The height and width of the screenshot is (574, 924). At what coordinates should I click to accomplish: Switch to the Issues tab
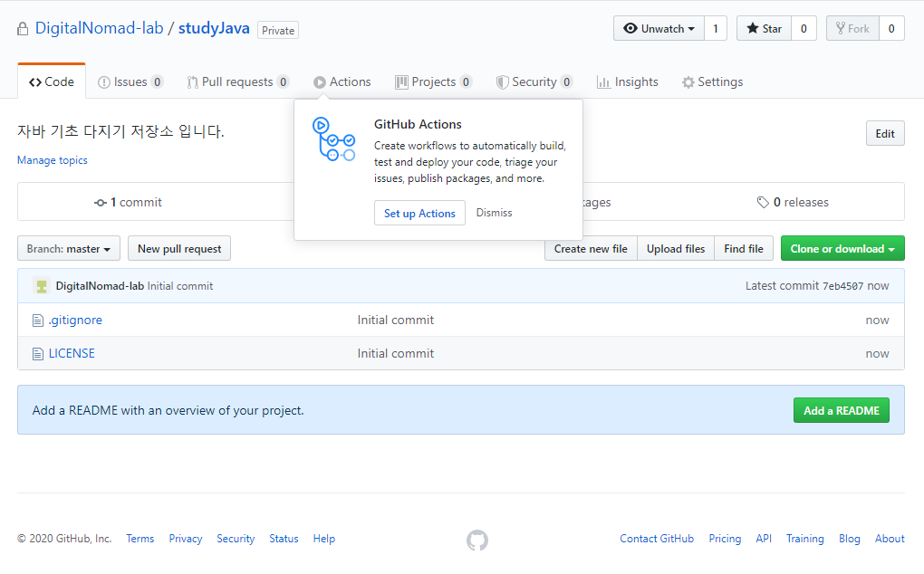(130, 82)
